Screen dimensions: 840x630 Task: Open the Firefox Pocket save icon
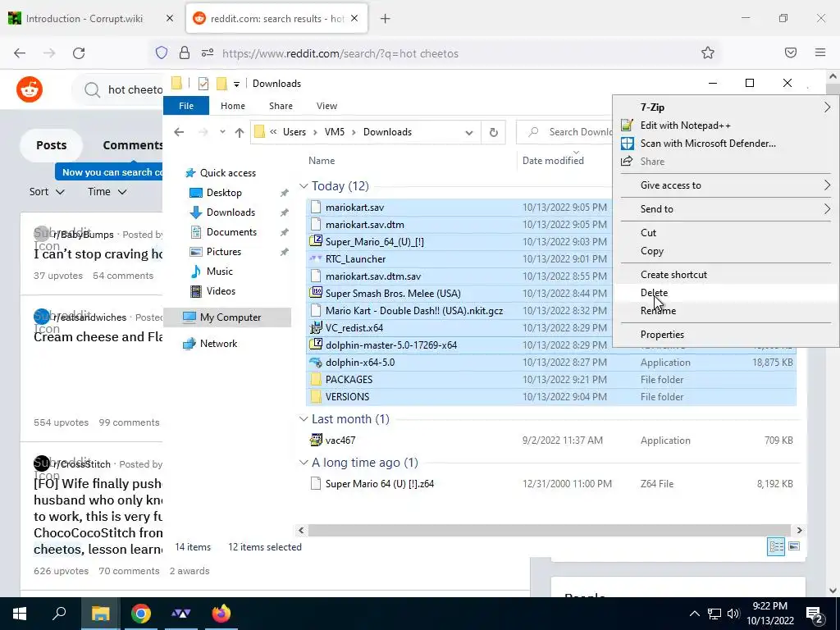click(791, 52)
